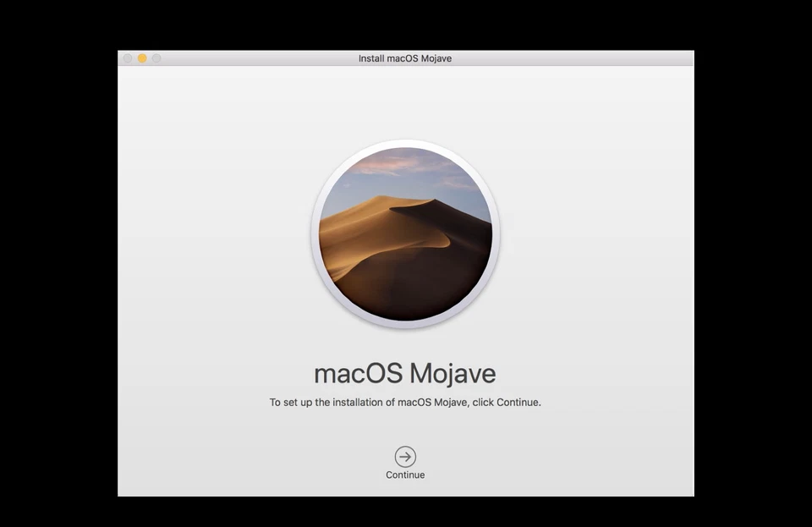Select the Mojave wallpaper thumbnail icon
The height and width of the screenshot is (527, 812).
click(x=405, y=234)
